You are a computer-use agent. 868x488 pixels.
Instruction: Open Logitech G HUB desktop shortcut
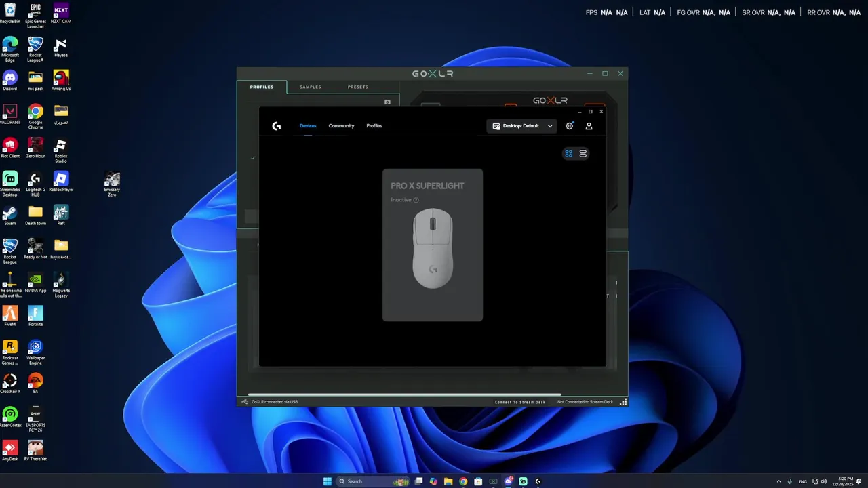click(x=35, y=184)
